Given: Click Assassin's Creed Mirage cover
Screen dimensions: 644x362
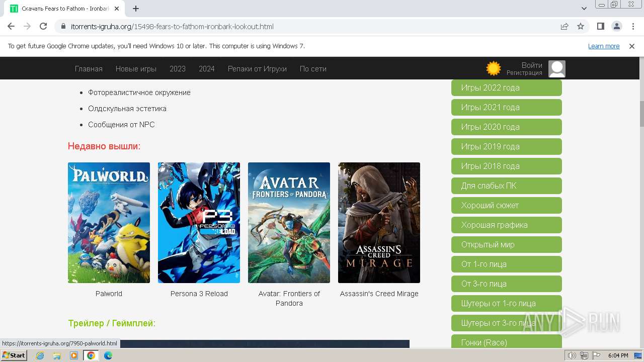Looking at the screenshot, I should [x=379, y=223].
